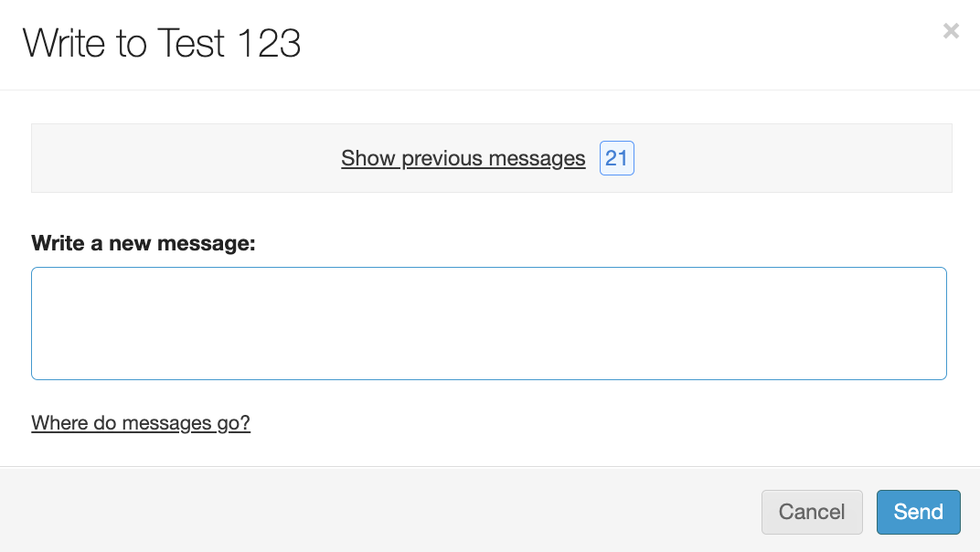
Task: Click the X icon in the dialog header
Action: [x=951, y=31]
